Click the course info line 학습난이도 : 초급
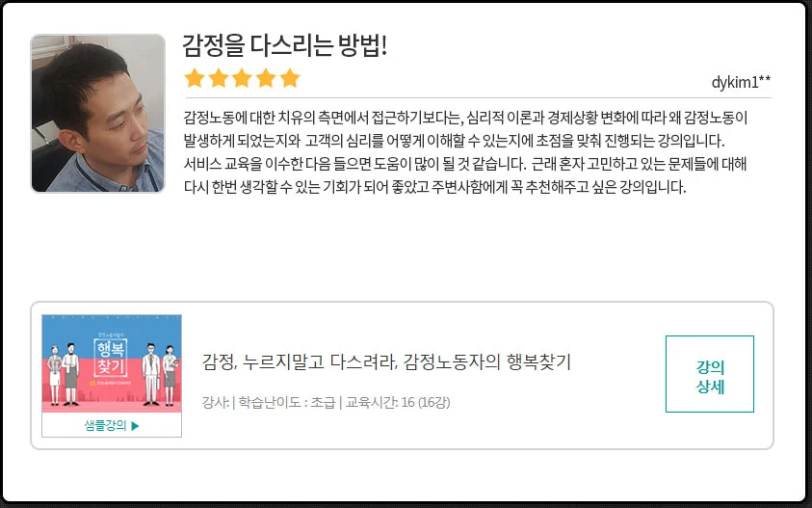 [x=287, y=402]
